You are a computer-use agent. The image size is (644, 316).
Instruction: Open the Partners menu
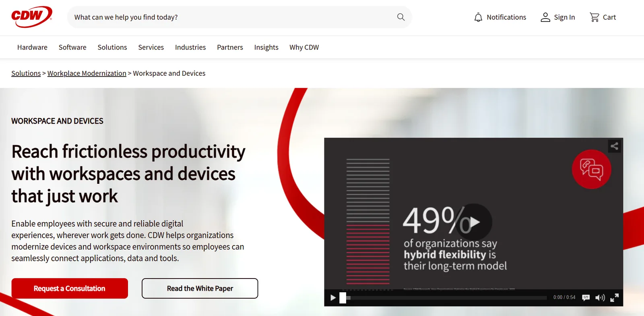pyautogui.click(x=230, y=47)
